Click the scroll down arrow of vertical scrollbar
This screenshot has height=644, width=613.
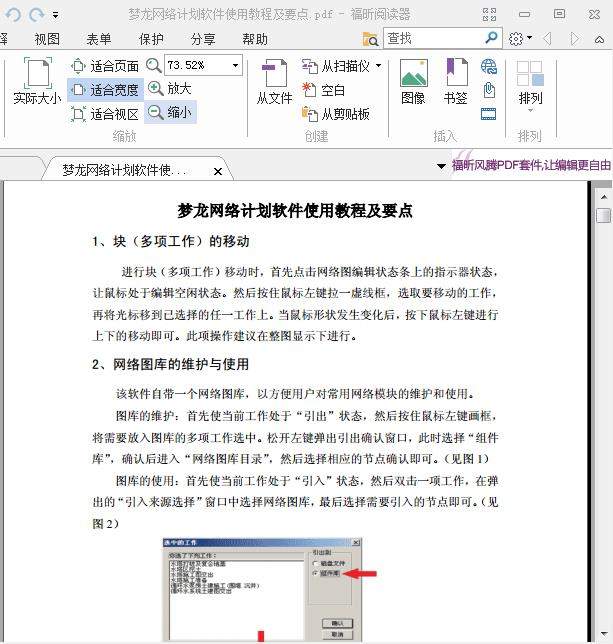point(604,633)
